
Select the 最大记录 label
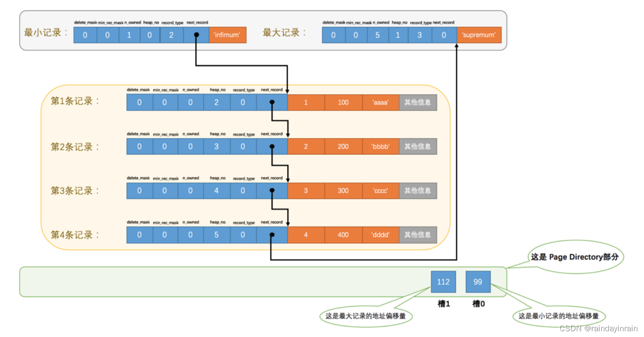(284, 33)
